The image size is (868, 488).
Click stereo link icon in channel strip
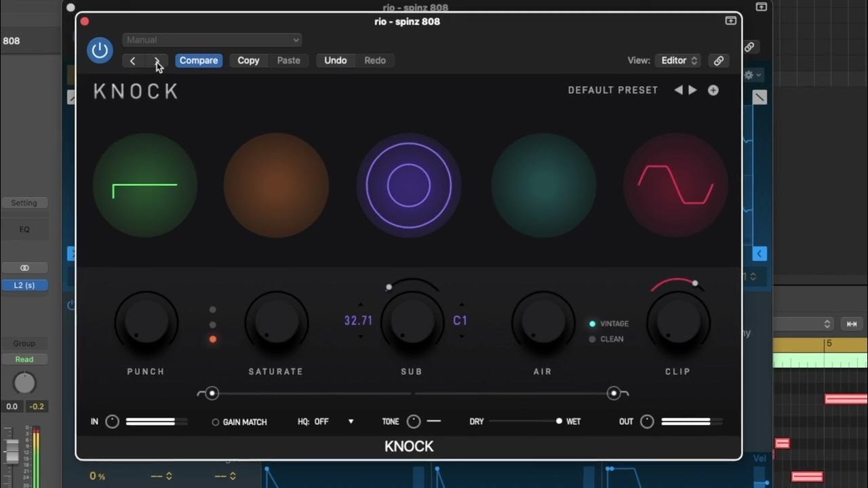click(x=24, y=268)
